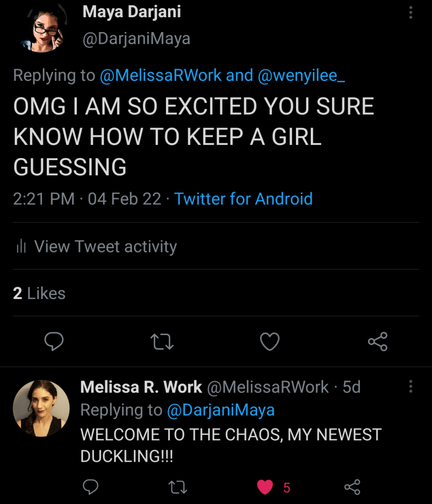Unlike Melissa's reply with red heart
432x504 pixels.
coord(265,487)
